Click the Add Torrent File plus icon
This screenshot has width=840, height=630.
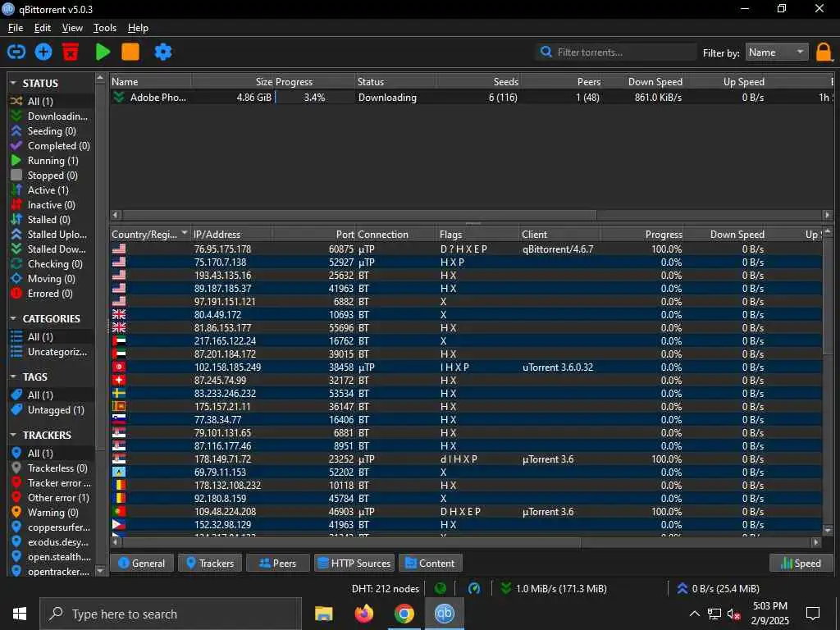coord(43,52)
